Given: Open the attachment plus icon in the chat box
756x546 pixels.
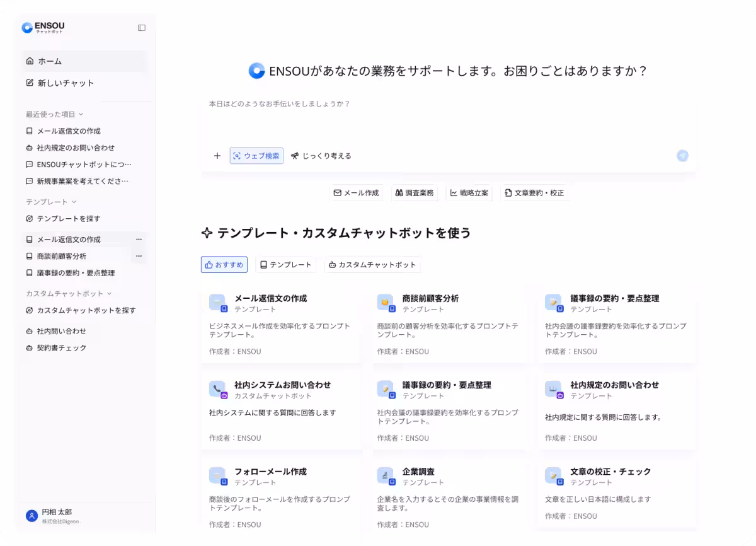Looking at the screenshot, I should (217, 156).
